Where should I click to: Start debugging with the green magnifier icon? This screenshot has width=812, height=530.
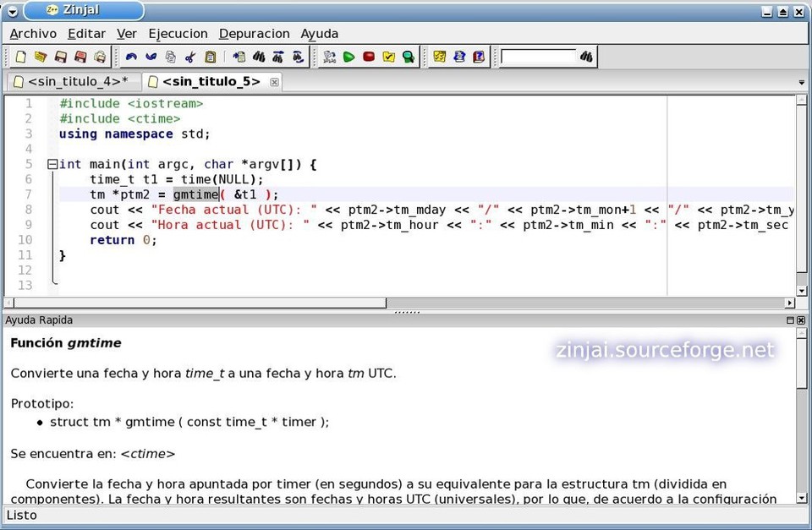pos(409,57)
